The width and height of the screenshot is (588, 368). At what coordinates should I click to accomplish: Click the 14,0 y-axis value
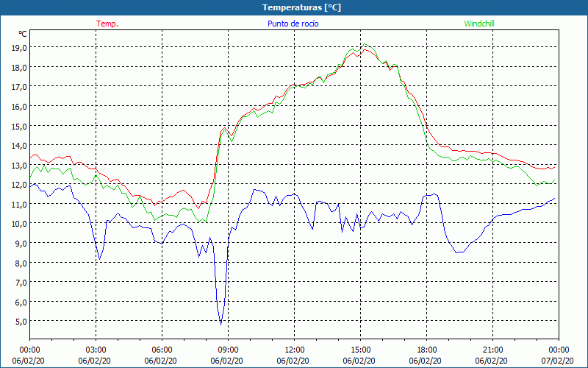click(20, 146)
